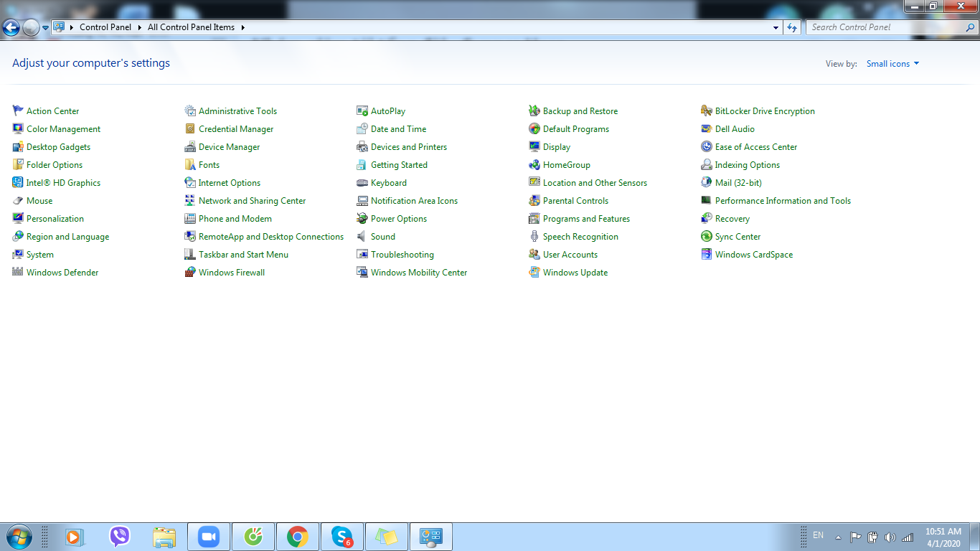Open the Mail (32-bit) link
The height and width of the screenshot is (551, 980).
coord(738,183)
